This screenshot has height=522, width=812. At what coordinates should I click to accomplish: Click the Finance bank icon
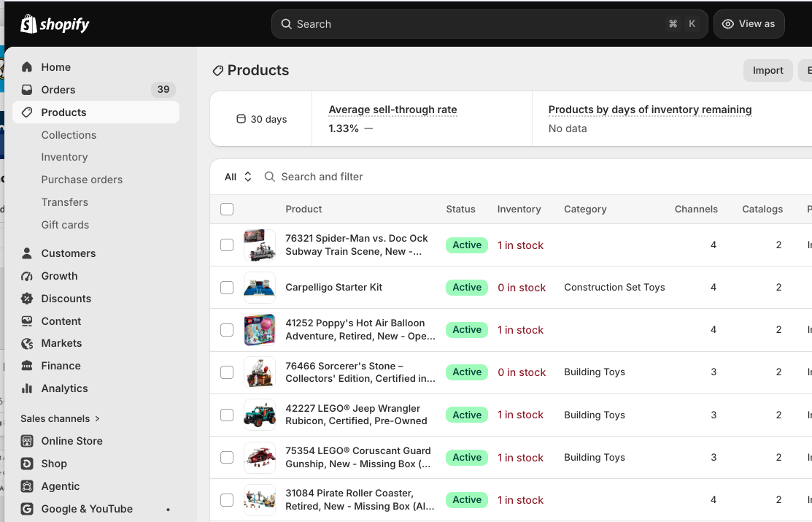point(27,366)
